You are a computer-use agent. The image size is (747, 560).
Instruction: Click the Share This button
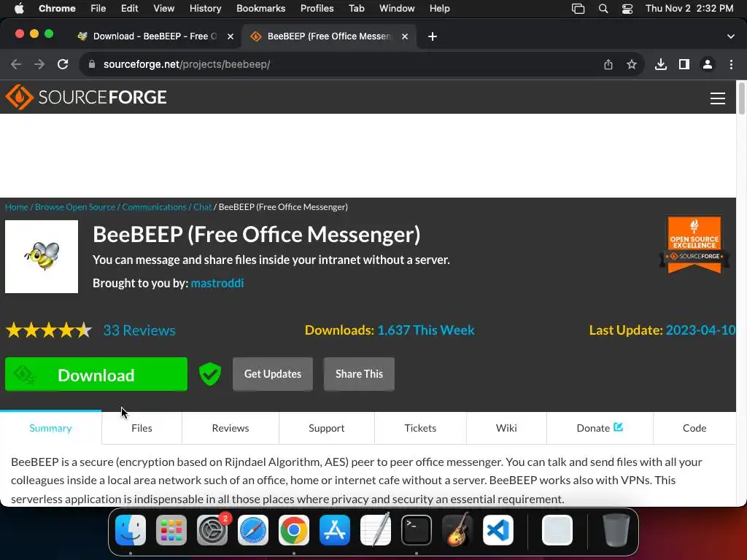[359, 374]
